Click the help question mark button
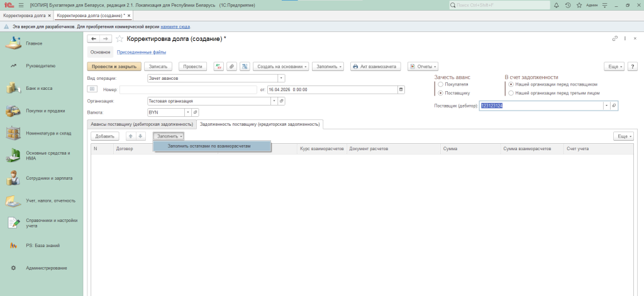This screenshot has width=644, height=296. tap(631, 66)
